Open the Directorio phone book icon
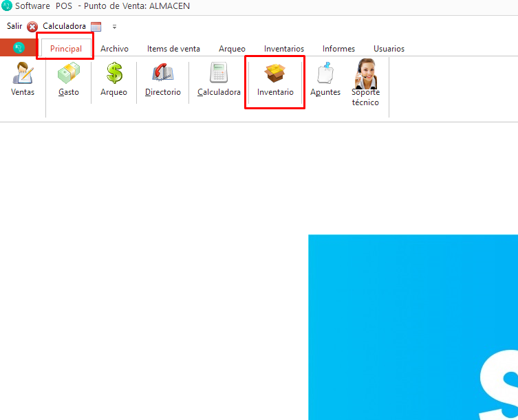This screenshot has width=518, height=420. (163, 79)
